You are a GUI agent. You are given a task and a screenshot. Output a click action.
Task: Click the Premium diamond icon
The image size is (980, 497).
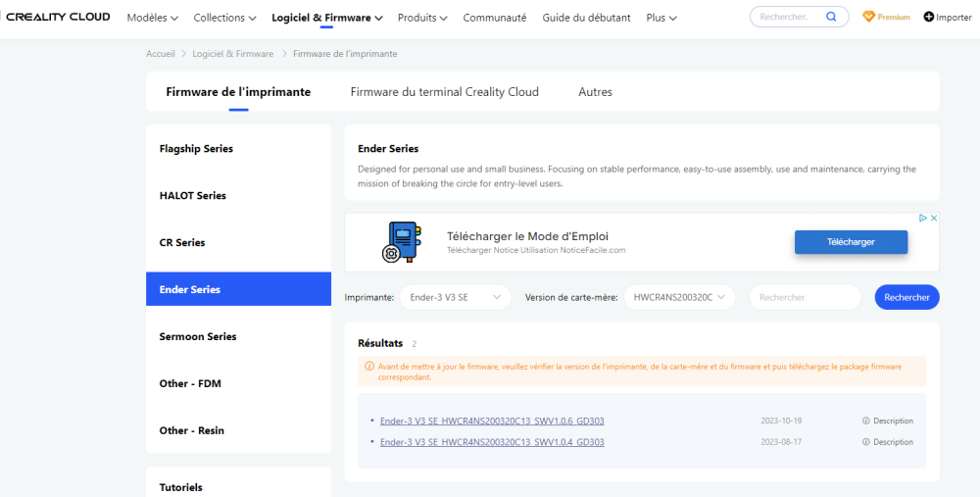(x=868, y=17)
